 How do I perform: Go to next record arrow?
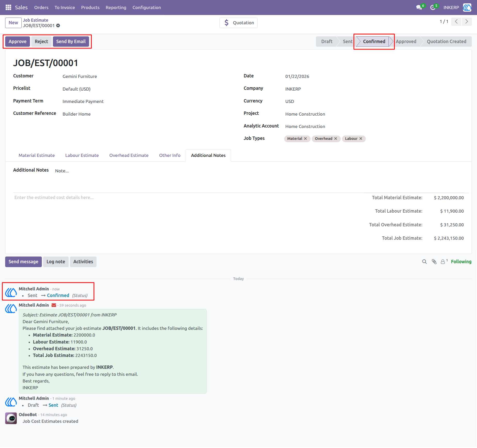pyautogui.click(x=467, y=22)
